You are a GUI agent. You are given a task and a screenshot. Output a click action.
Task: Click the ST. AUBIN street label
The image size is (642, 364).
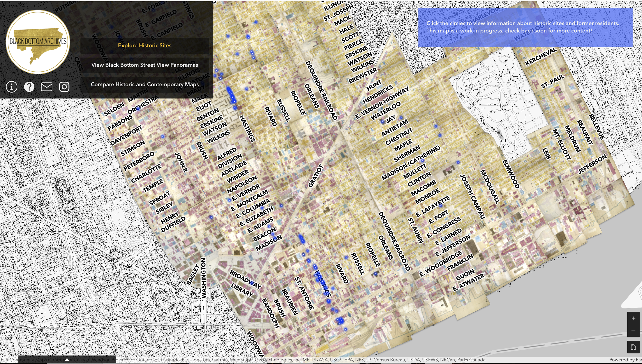[416, 231]
